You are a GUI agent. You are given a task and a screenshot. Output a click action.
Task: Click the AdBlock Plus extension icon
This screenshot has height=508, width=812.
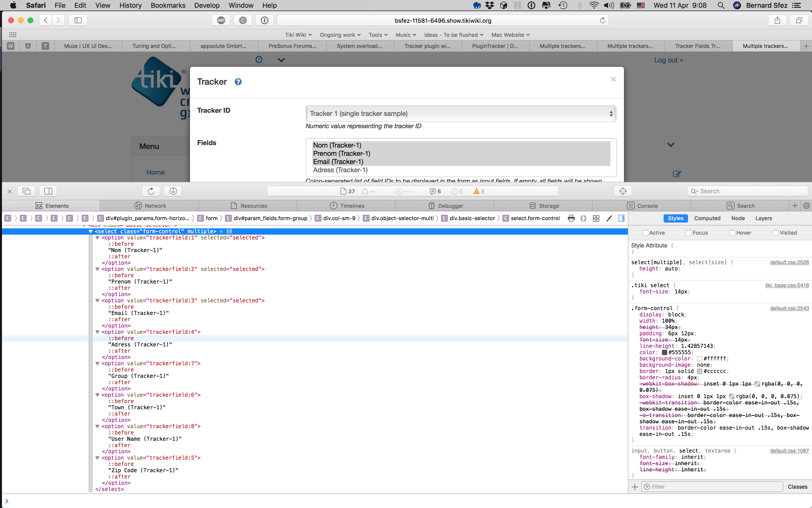(x=221, y=21)
